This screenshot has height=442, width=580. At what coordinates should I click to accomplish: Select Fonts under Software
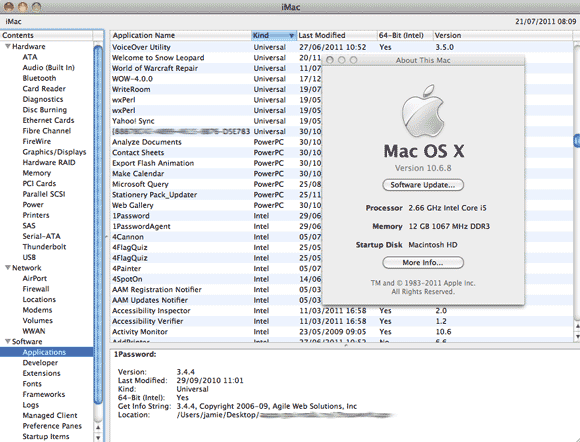tap(32, 384)
